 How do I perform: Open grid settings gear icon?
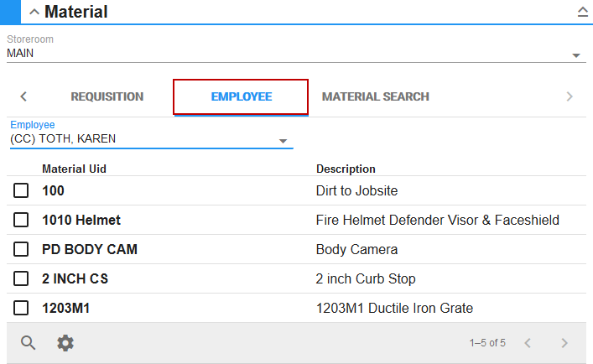point(65,342)
